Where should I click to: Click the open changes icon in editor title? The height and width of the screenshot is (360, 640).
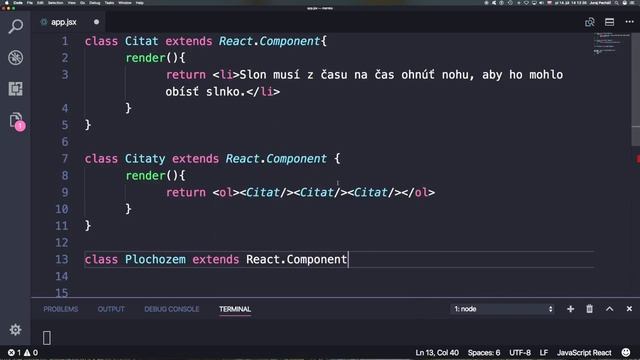coord(589,22)
